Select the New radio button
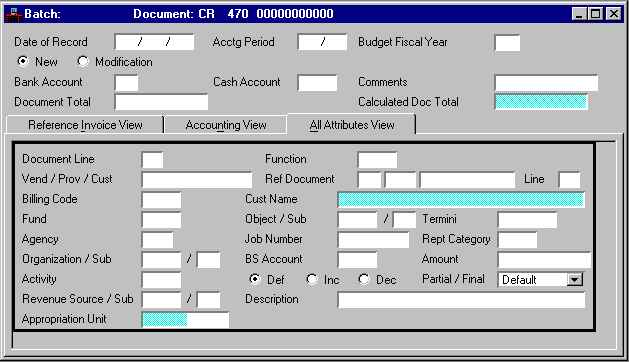This screenshot has width=629, height=362. [x=23, y=61]
